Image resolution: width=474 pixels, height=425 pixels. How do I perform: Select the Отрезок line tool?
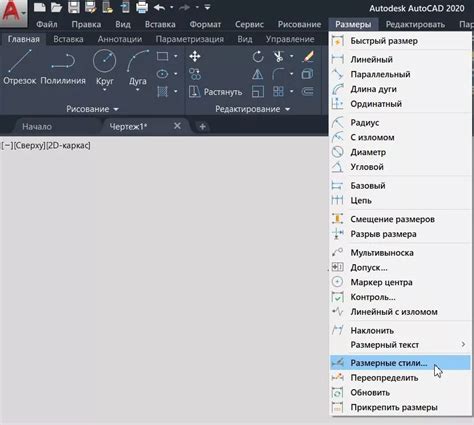tap(20, 67)
